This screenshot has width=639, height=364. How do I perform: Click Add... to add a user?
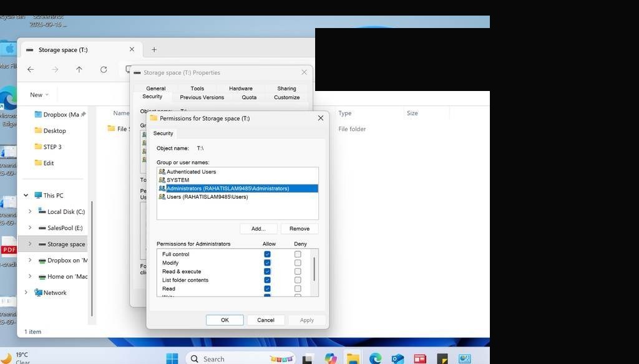coord(258,229)
